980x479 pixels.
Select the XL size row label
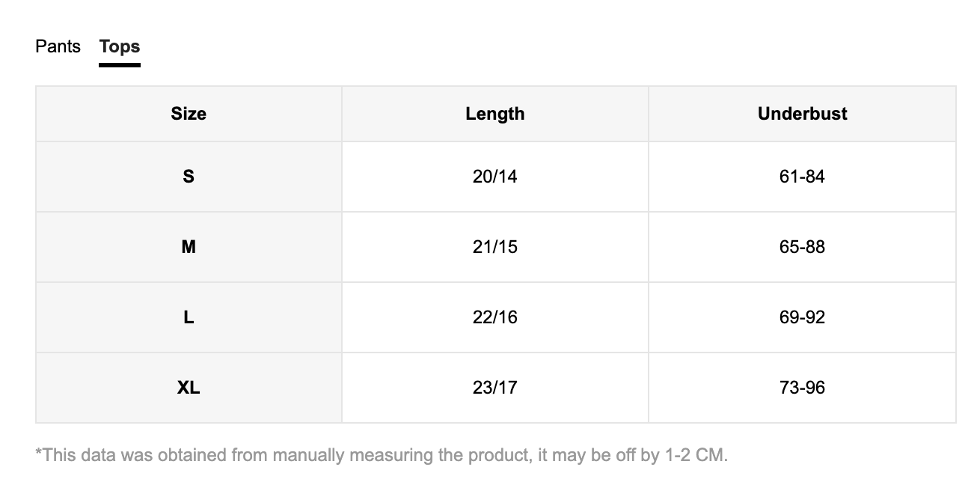pos(189,388)
